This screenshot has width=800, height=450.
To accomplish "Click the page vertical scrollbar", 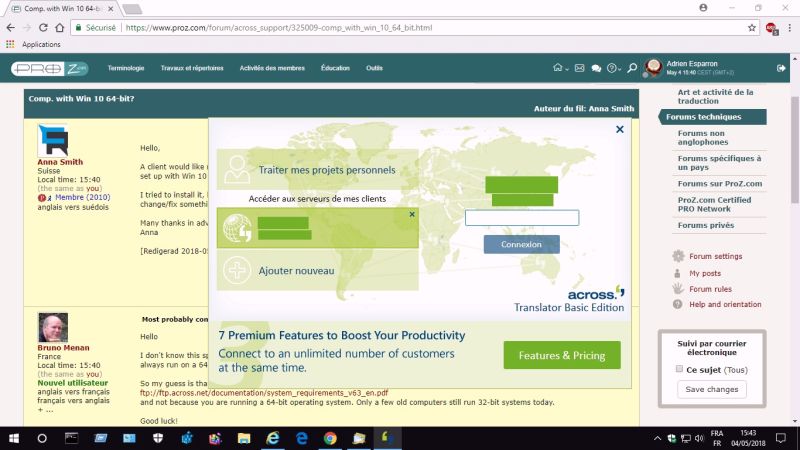I will coord(794,149).
